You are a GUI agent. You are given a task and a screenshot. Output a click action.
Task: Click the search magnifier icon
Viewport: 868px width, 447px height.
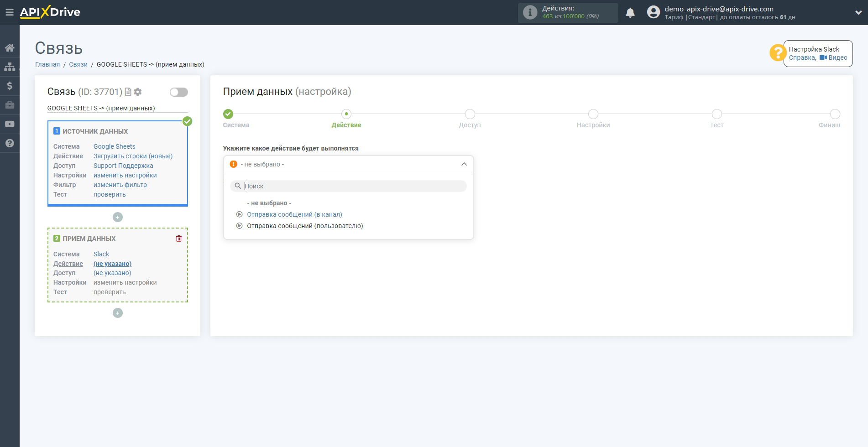(238, 186)
